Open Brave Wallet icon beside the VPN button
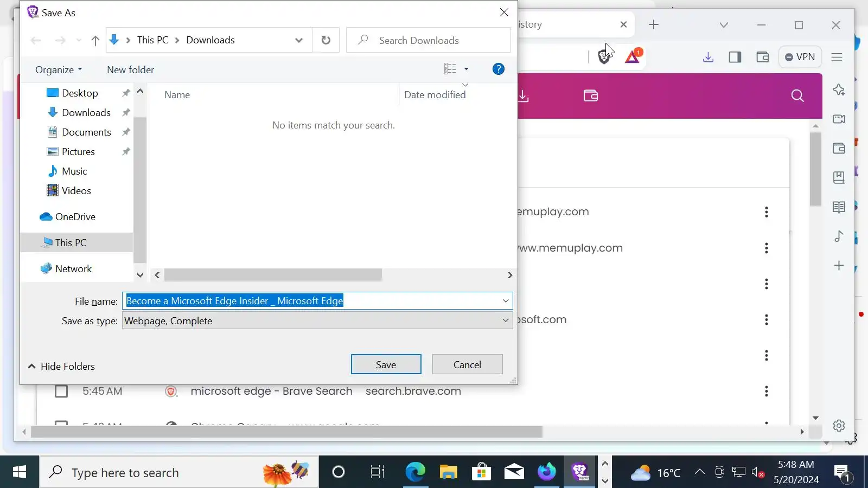This screenshot has height=488, width=868. [x=763, y=57]
